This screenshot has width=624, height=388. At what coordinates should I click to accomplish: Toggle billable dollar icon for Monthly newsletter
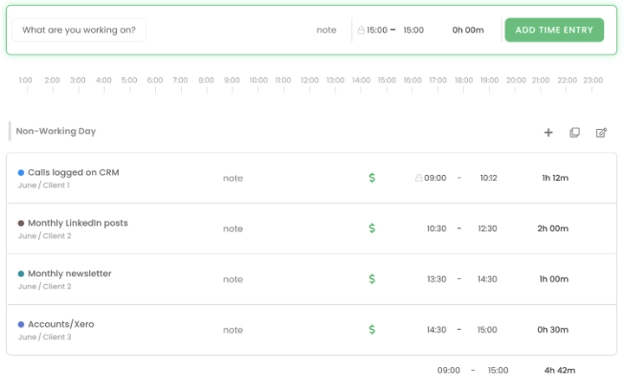pyautogui.click(x=372, y=279)
